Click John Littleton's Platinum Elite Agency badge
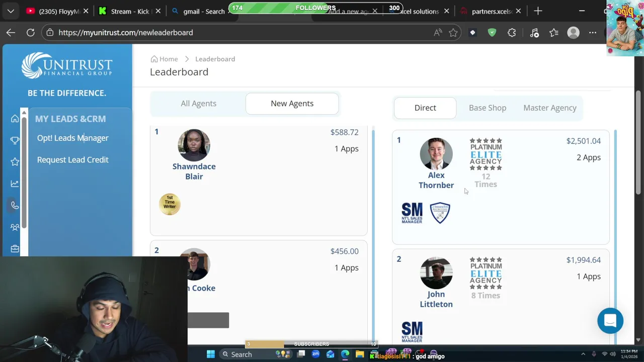 click(486, 274)
